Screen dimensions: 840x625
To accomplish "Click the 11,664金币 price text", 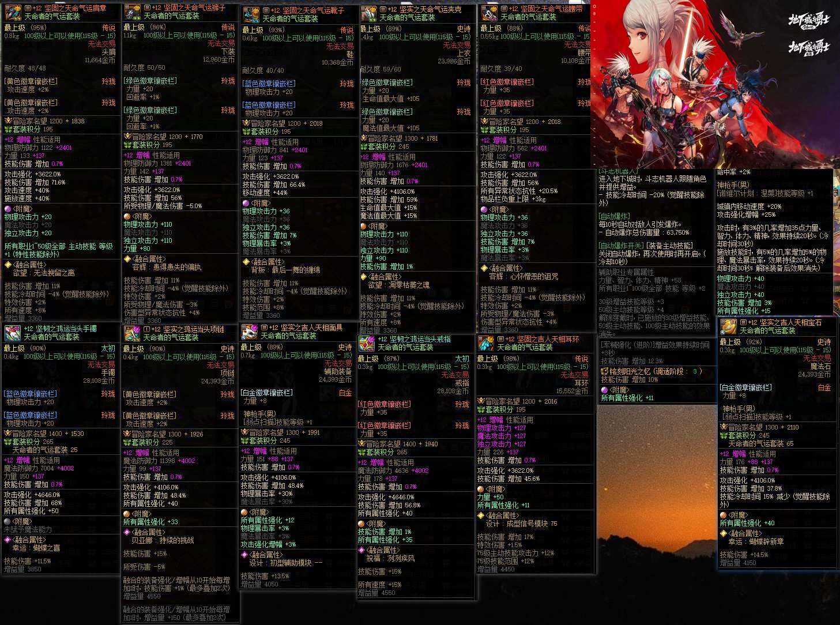I will [100, 60].
